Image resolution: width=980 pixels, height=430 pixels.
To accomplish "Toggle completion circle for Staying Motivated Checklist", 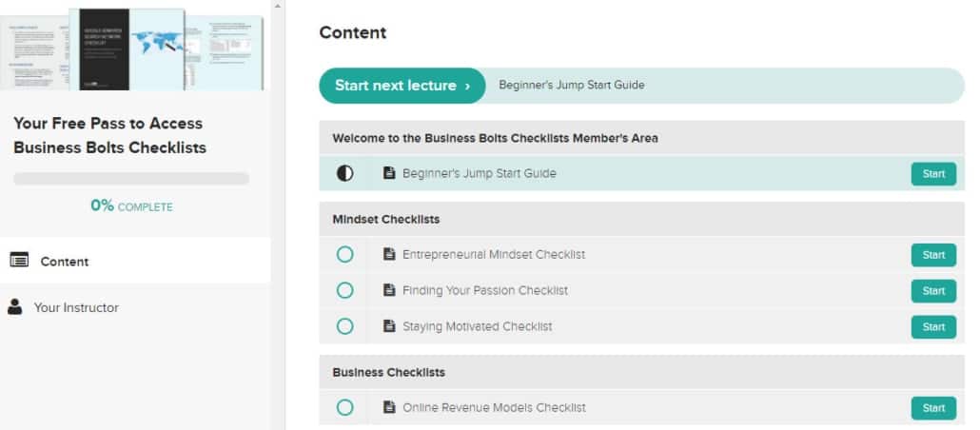I will point(344,326).
